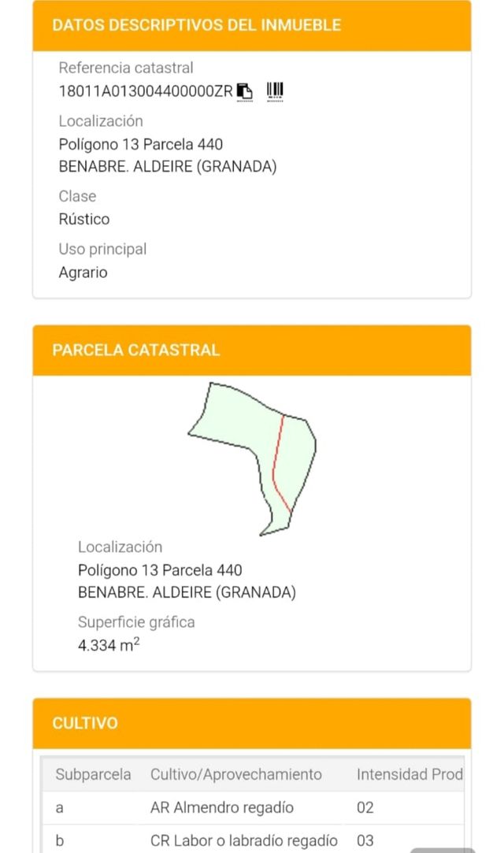Tap Polígono 13 Parcela 440 under parcel map
This screenshot has width=504, height=853.
[160, 569]
